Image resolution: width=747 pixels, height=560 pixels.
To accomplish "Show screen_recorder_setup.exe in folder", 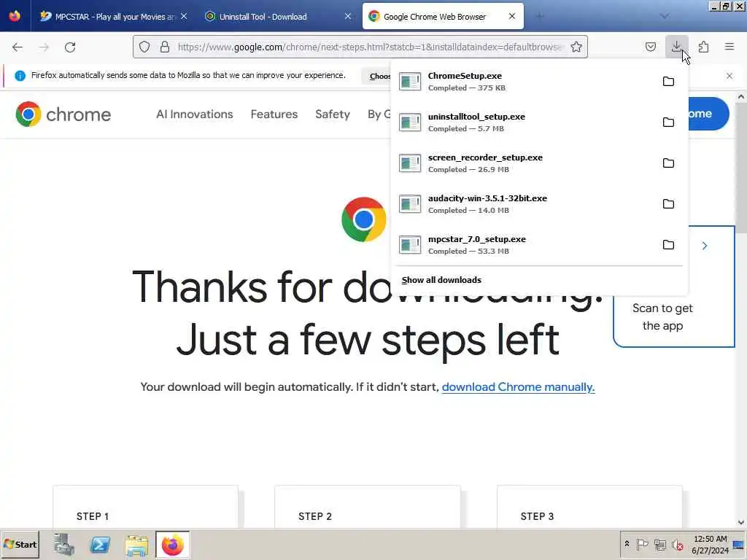I will pyautogui.click(x=668, y=163).
